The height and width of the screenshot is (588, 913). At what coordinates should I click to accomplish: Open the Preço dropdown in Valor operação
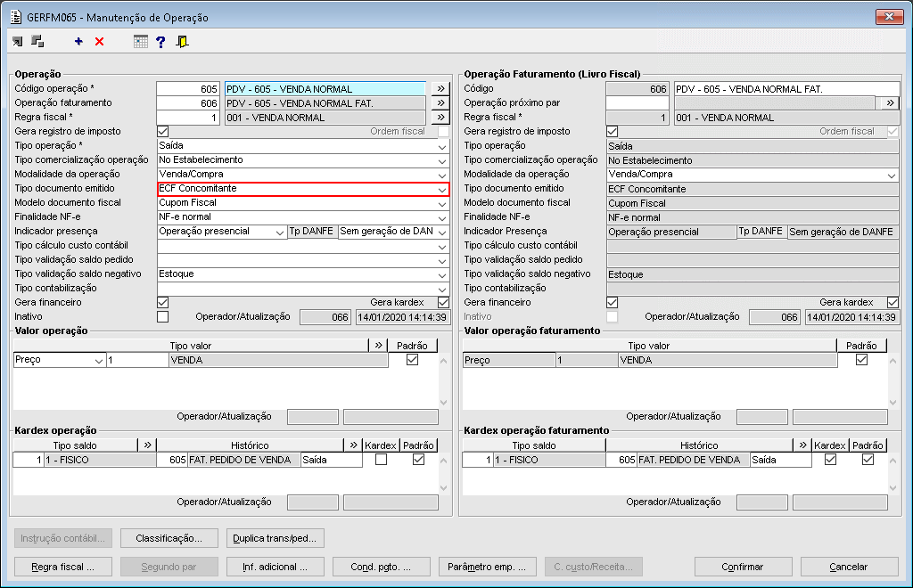coord(99,360)
